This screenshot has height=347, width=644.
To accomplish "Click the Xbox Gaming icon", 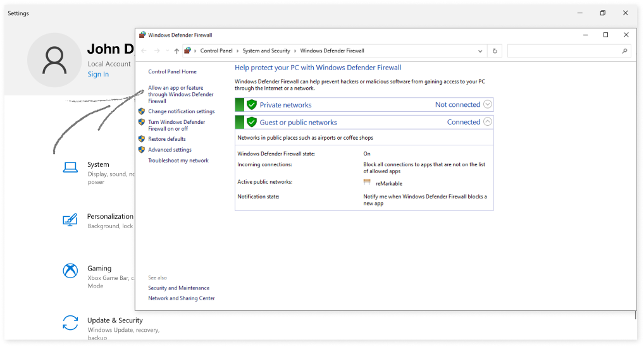I will pyautogui.click(x=70, y=271).
